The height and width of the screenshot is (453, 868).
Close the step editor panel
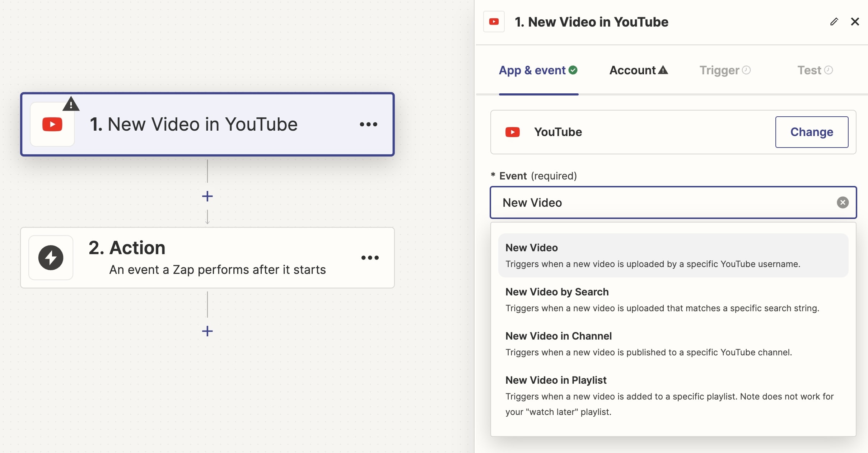click(855, 22)
